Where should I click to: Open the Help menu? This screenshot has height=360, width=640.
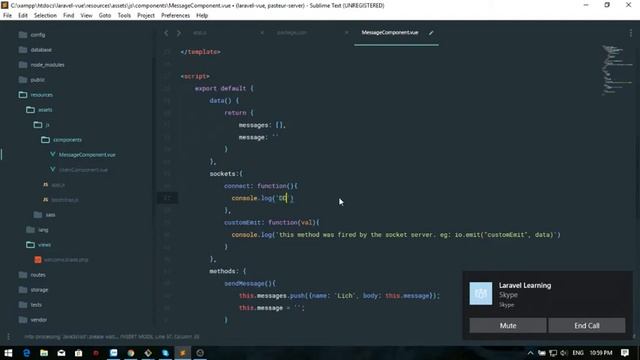(x=202, y=16)
